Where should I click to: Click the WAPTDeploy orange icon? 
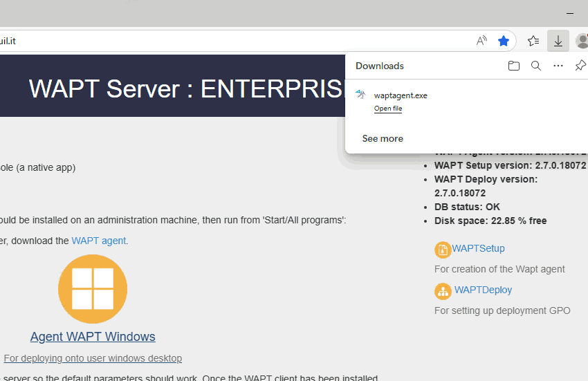443,291
